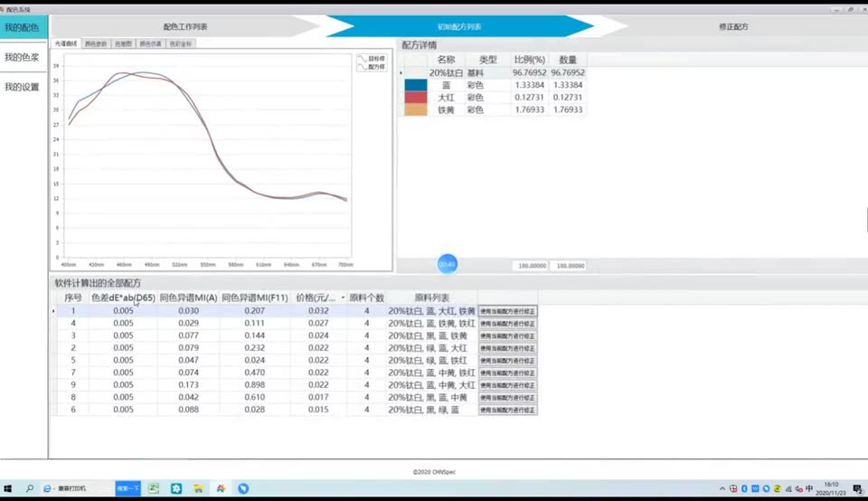The width and height of the screenshot is (868, 501).
Task: Use formula 7 (蓝, 中黄, 铁红) for correction
Action: [x=507, y=373]
